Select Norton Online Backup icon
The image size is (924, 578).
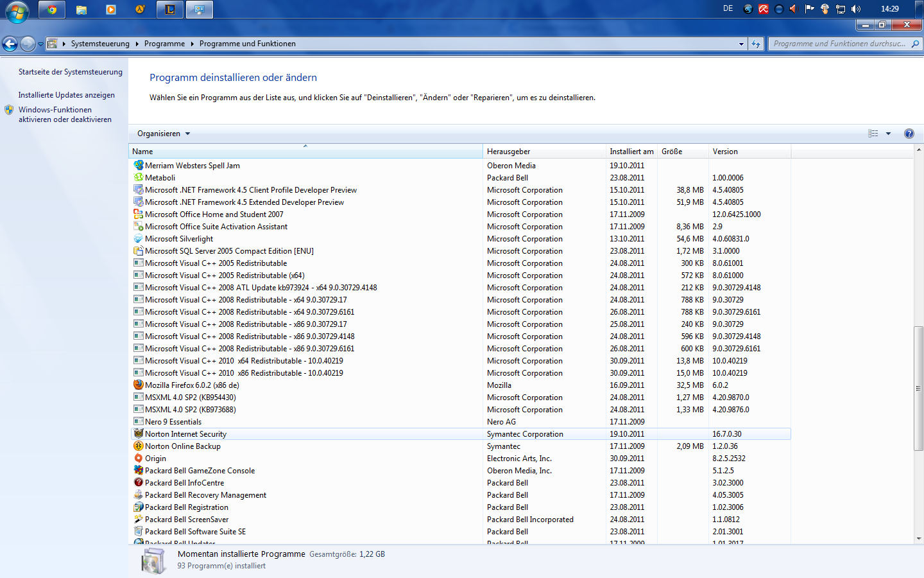(138, 446)
